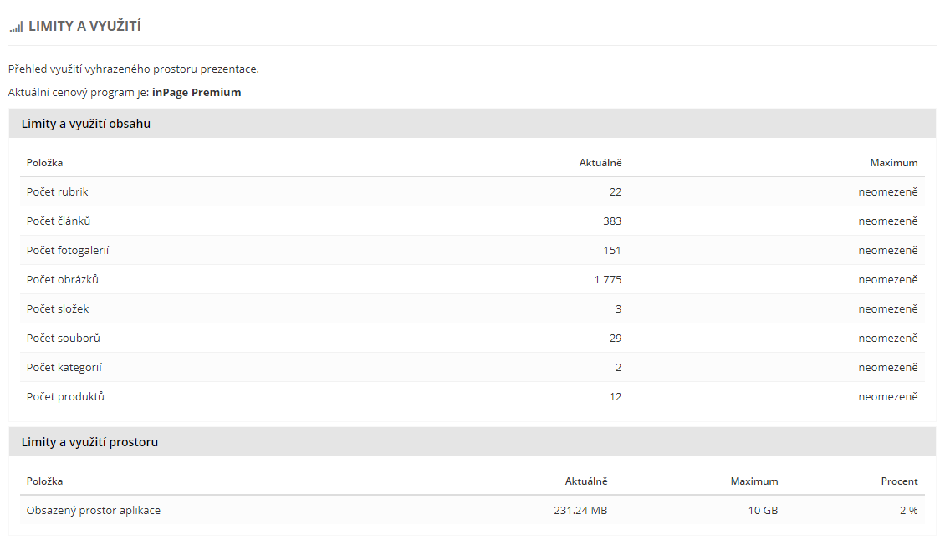945x560 pixels.
Task: Click the Procent column header
Action: tap(899, 481)
